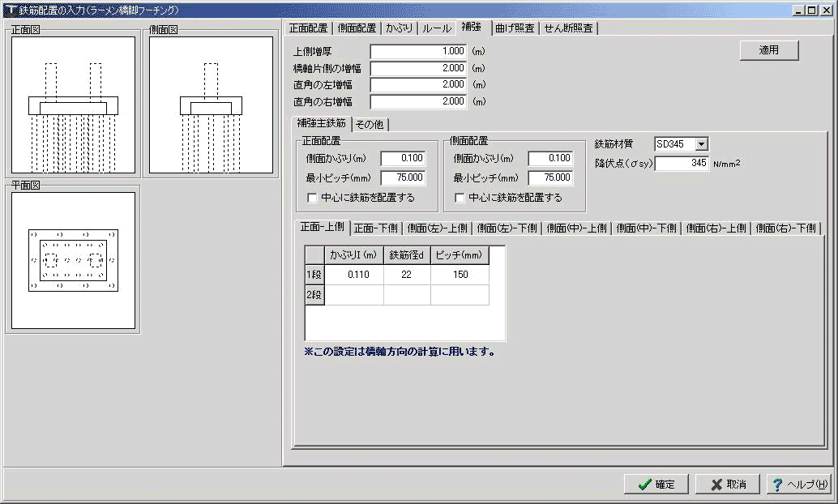Select the 正面-上側 table tab

(323, 227)
